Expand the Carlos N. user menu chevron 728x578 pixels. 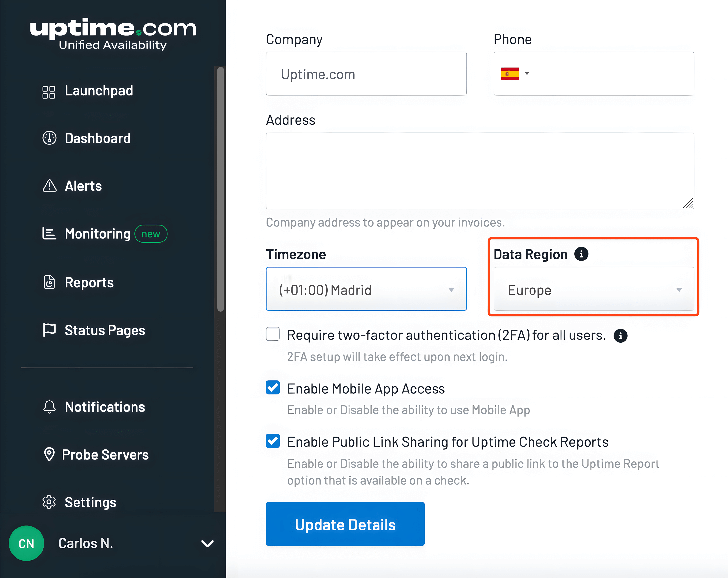point(207,543)
